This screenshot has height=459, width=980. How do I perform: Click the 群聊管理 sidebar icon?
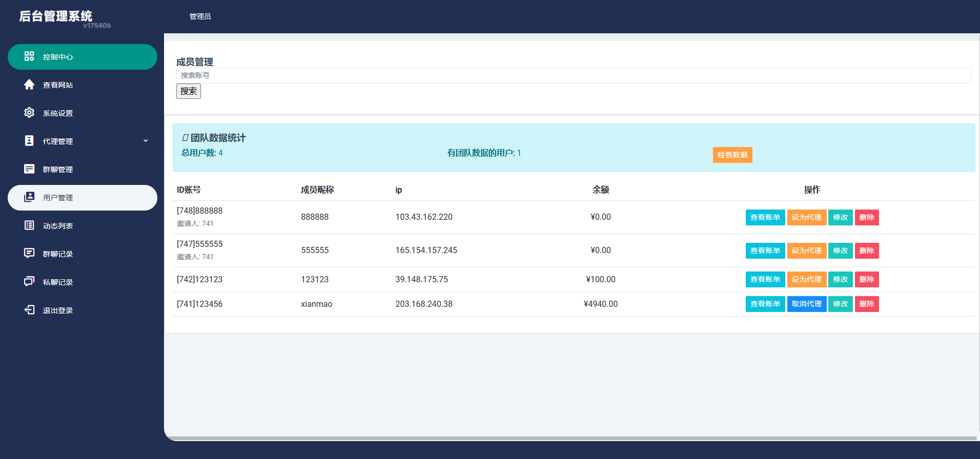(29, 169)
